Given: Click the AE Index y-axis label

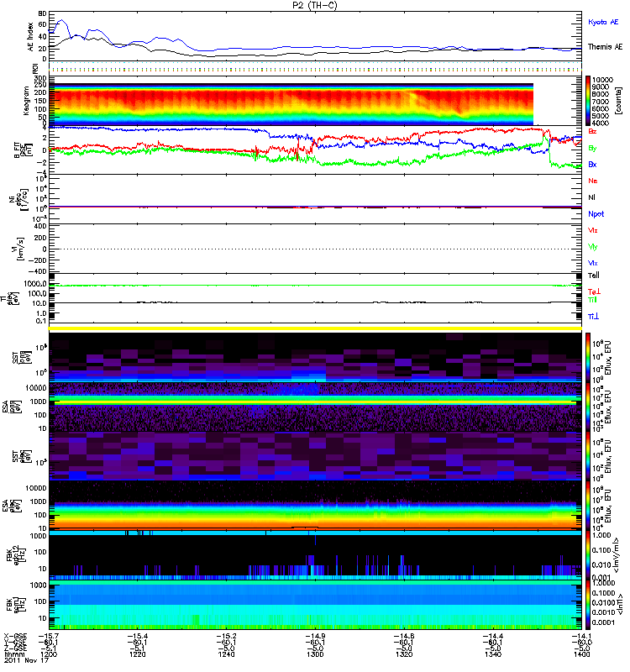Looking at the screenshot, I should (33, 36).
